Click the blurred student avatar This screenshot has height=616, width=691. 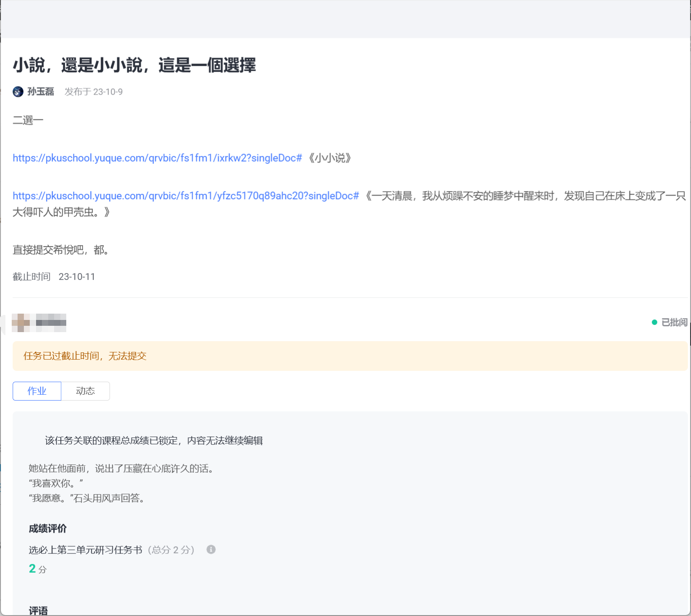[x=21, y=323]
